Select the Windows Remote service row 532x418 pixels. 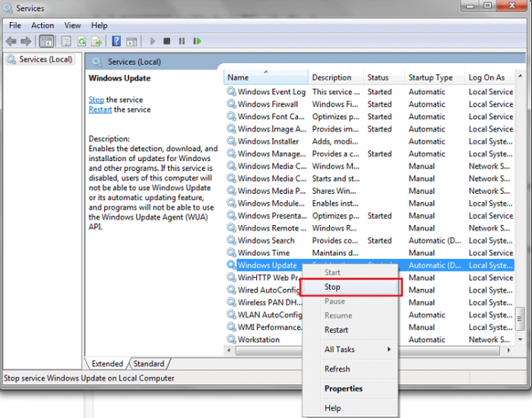[x=369, y=228]
